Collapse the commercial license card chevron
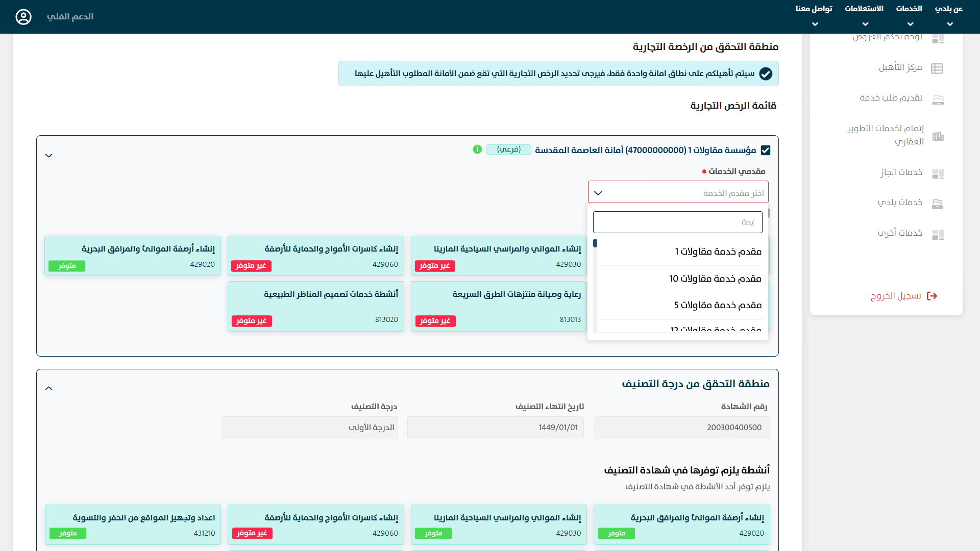The height and width of the screenshot is (551, 980). tap(49, 156)
